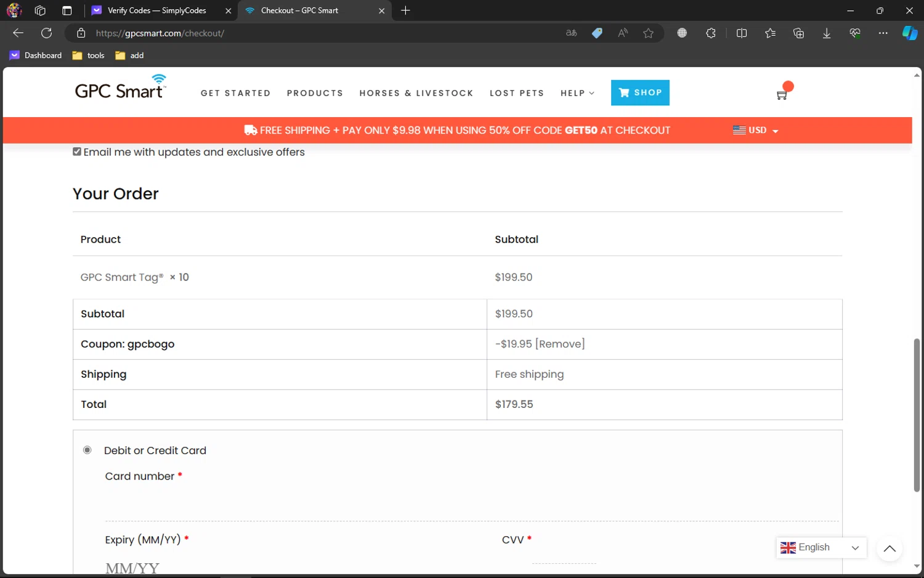Screen dimensions: 924x578
Task: Select Debit or Credit Card radio
Action: click(87, 450)
